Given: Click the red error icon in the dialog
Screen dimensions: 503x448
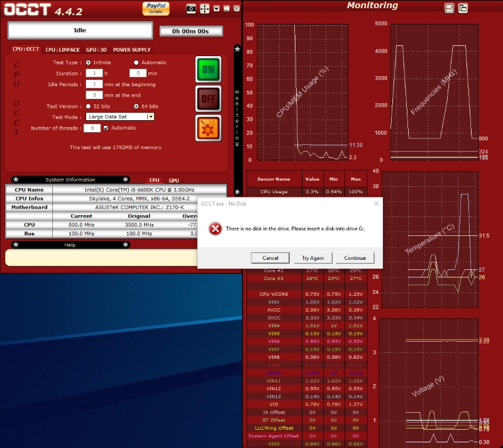Looking at the screenshot, I should coord(215,229).
